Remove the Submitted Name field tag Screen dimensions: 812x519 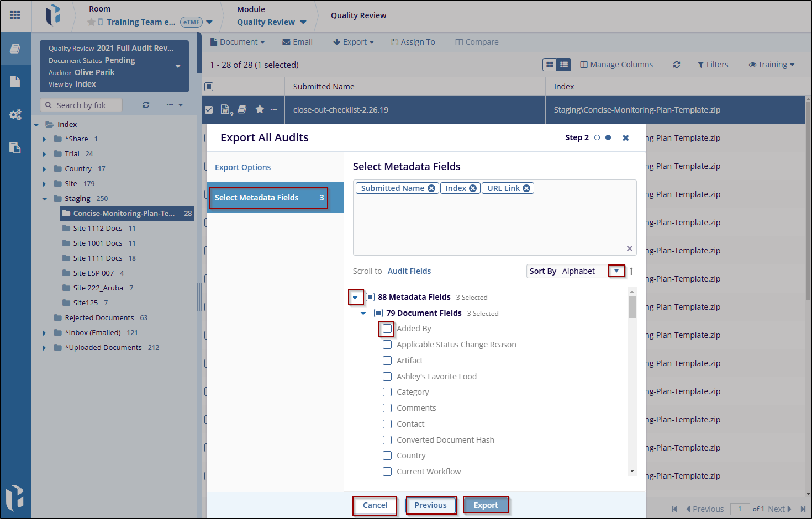pyautogui.click(x=431, y=188)
